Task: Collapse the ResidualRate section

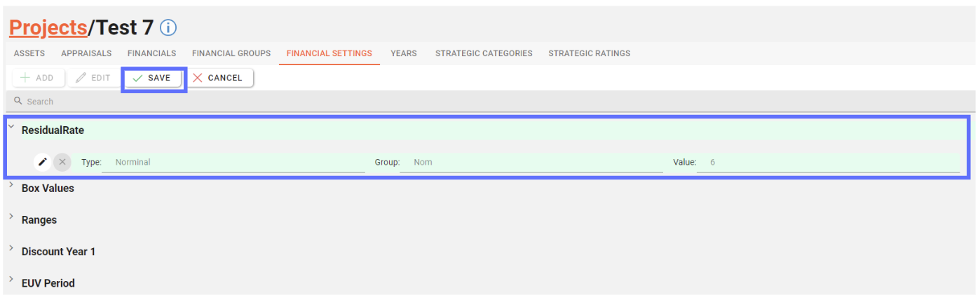Action: (x=11, y=127)
